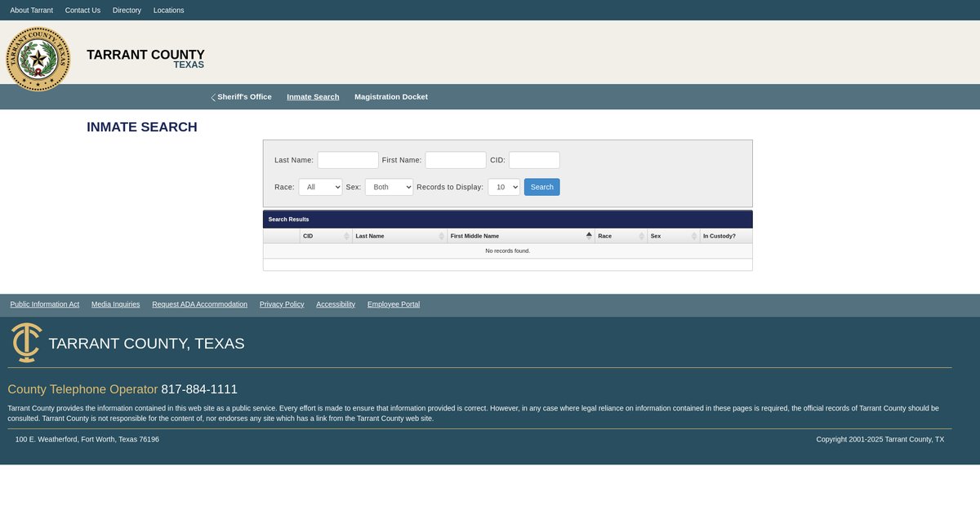
Task: Click the address 100 E. Weatherford text
Action: [x=87, y=439]
